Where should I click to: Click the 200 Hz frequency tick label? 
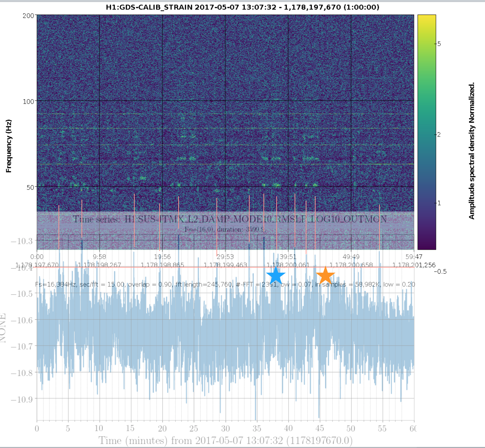tap(28, 16)
